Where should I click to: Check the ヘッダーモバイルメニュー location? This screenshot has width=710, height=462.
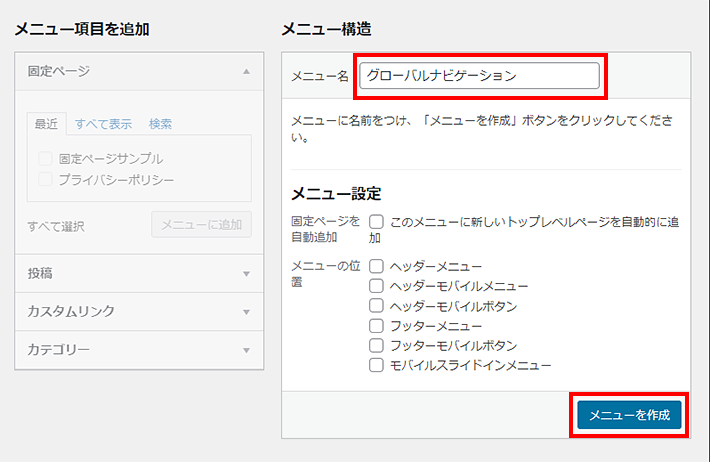376,286
